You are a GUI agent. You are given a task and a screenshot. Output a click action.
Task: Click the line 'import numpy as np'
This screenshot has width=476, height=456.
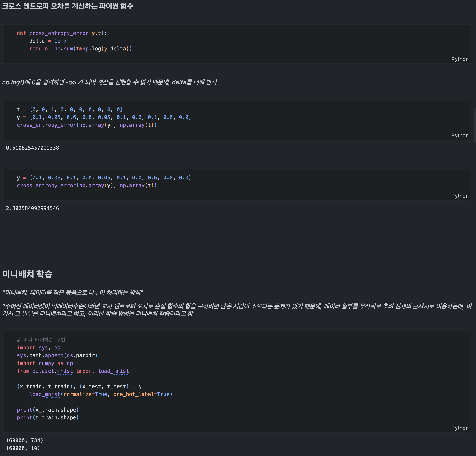click(45, 363)
